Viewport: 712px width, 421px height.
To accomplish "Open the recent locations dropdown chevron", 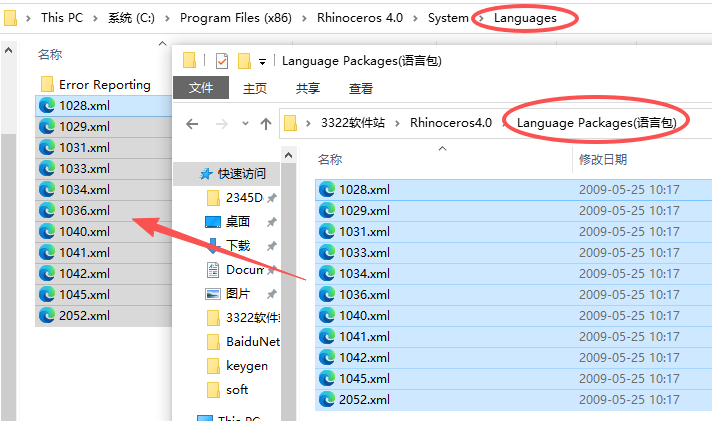I will click(x=245, y=123).
